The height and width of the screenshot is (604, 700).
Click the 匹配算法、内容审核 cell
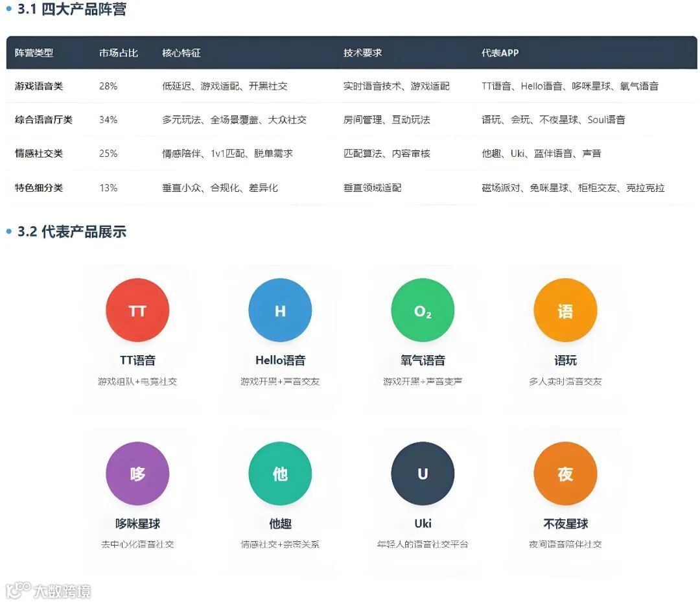[386, 154]
